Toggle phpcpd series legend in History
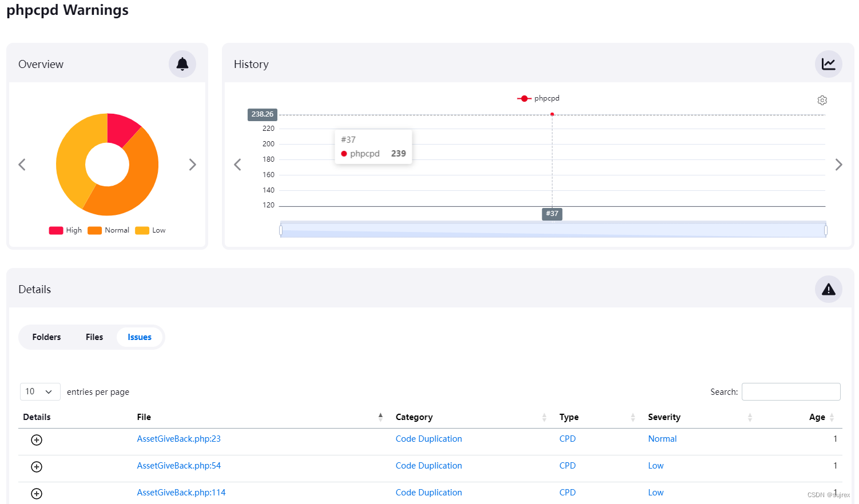Viewport: 859px width, 504px height. [x=538, y=98]
